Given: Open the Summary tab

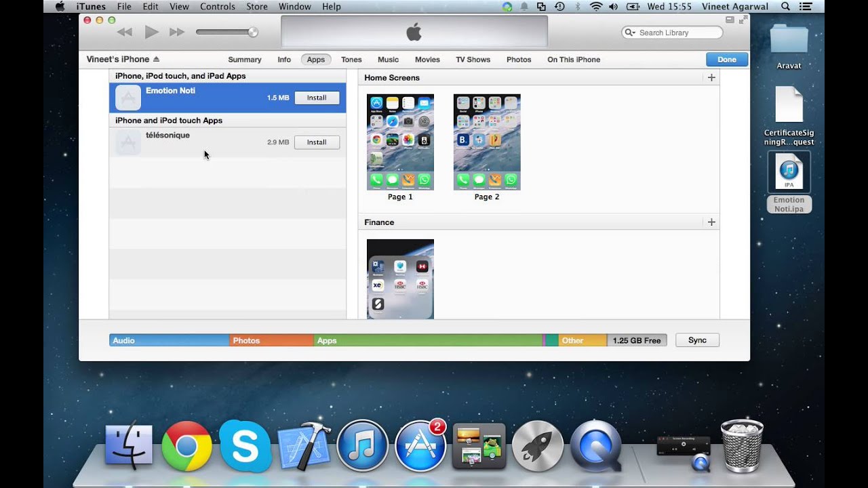Looking at the screenshot, I should 245,60.
